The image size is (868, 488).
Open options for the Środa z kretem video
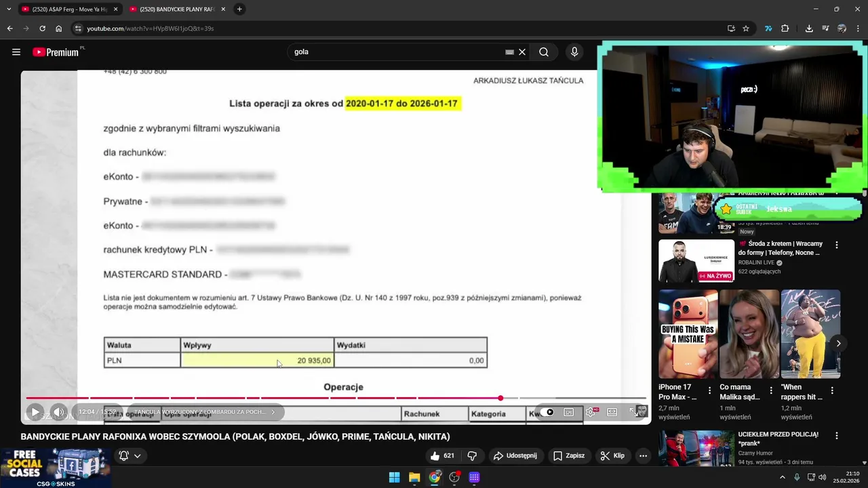click(837, 245)
